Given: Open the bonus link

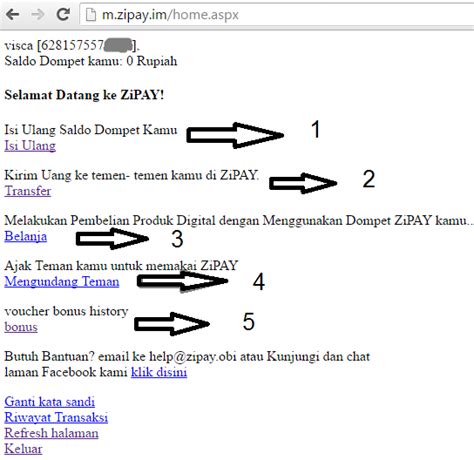Looking at the screenshot, I should [21, 327].
